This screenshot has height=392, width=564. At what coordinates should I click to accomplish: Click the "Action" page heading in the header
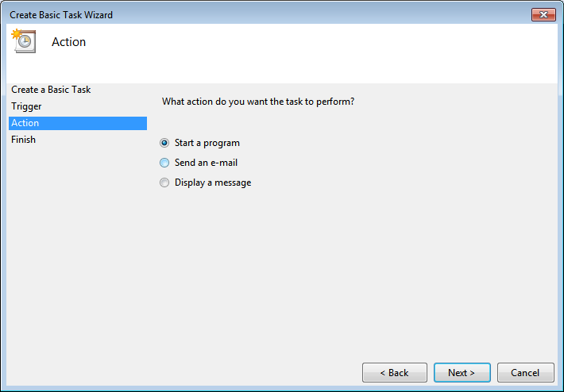68,42
